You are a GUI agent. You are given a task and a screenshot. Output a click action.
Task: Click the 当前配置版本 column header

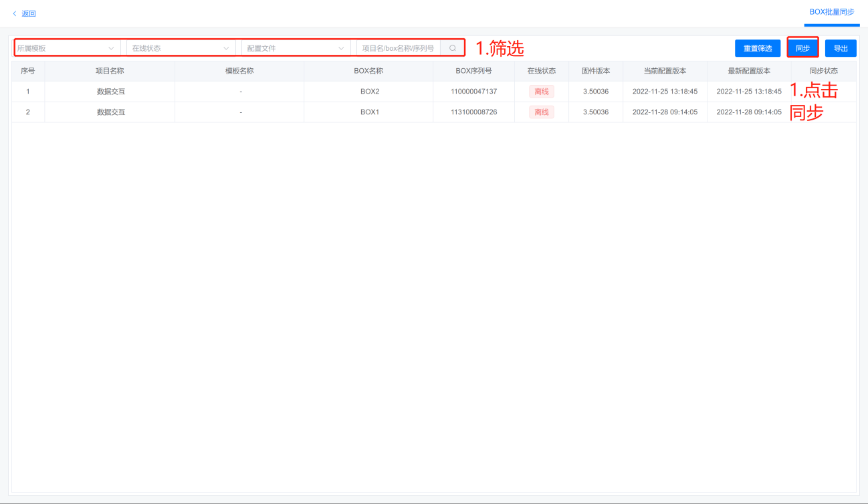(x=665, y=71)
